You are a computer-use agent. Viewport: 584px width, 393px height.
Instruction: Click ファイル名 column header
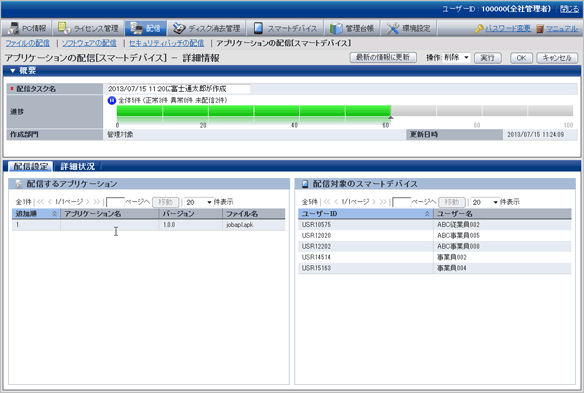pos(254,213)
